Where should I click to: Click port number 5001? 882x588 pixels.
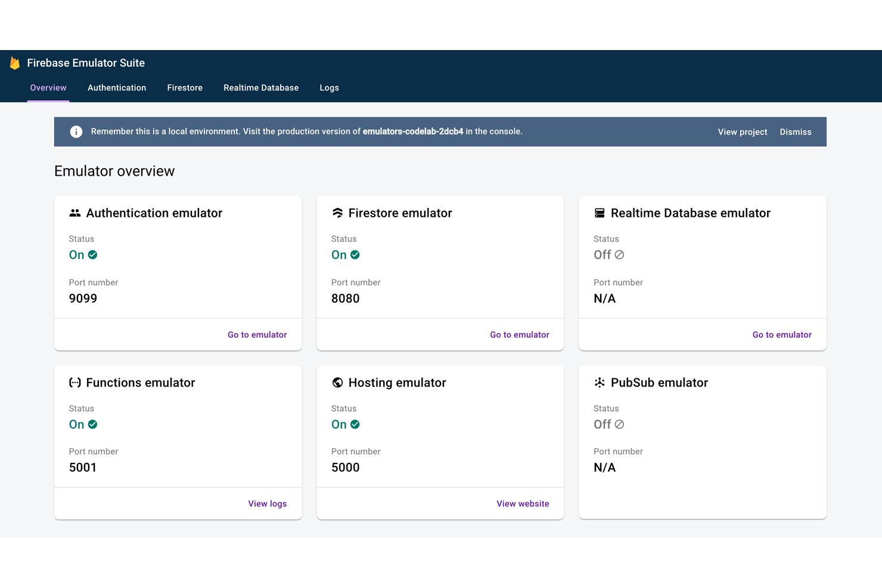pos(83,468)
